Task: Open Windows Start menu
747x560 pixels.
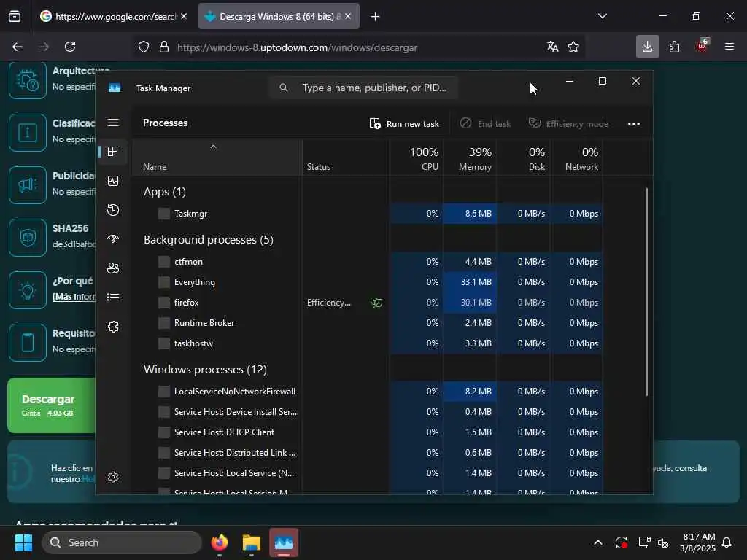Action: point(23,542)
